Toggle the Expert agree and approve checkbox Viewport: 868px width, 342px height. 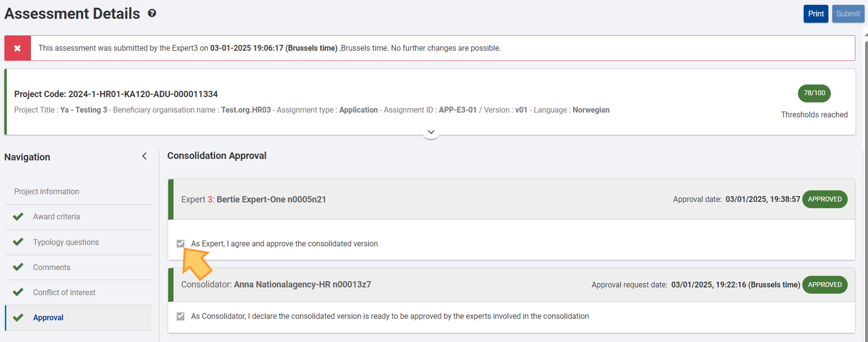click(181, 243)
